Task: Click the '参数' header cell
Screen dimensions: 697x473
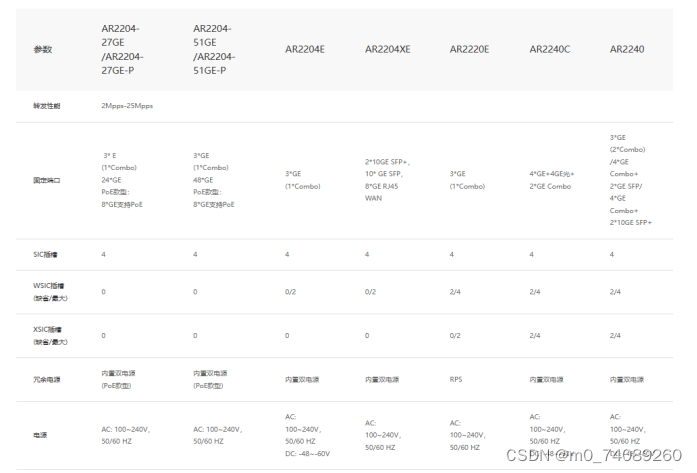Action: tap(43, 49)
